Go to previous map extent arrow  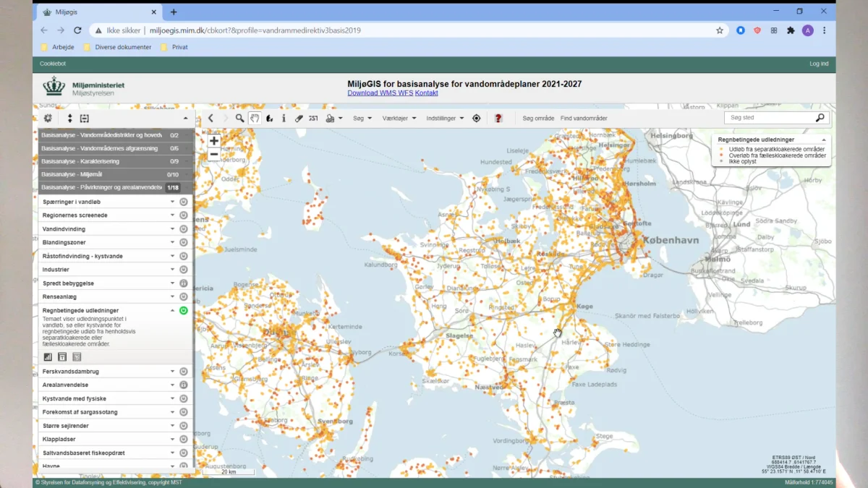click(210, 118)
